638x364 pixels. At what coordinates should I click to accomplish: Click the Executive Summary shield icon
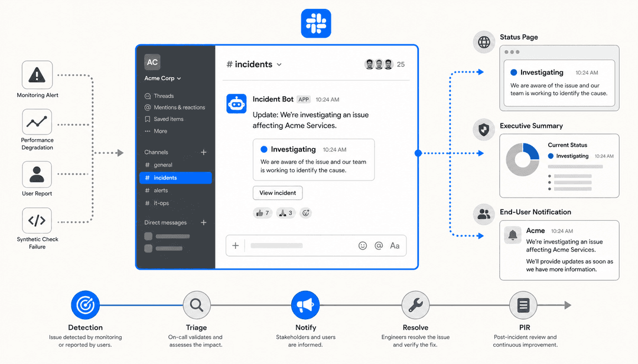pos(484,130)
